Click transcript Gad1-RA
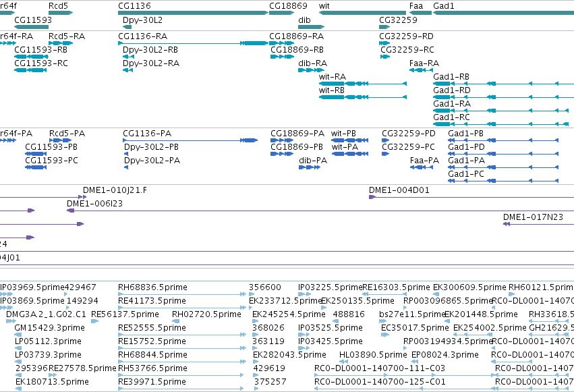 tap(501, 111)
